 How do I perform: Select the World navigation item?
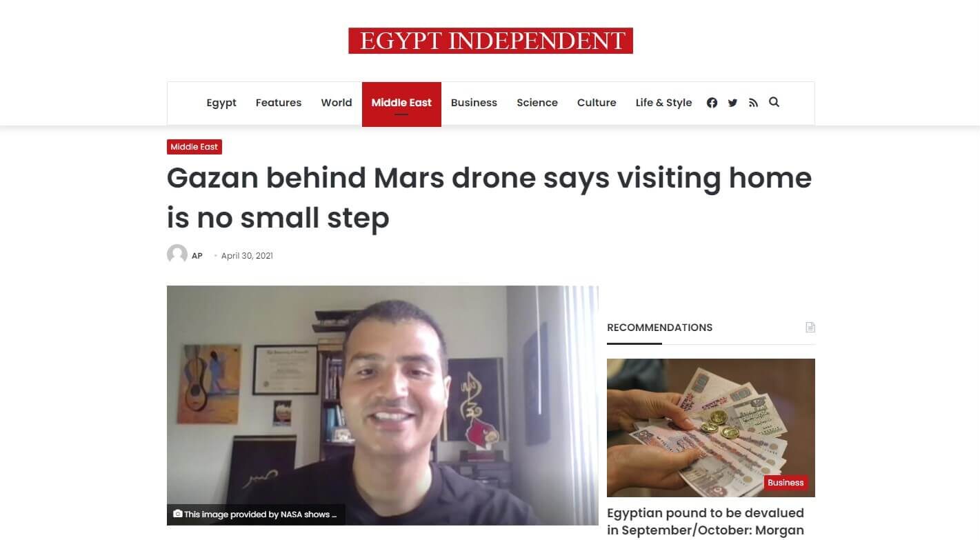tap(337, 103)
